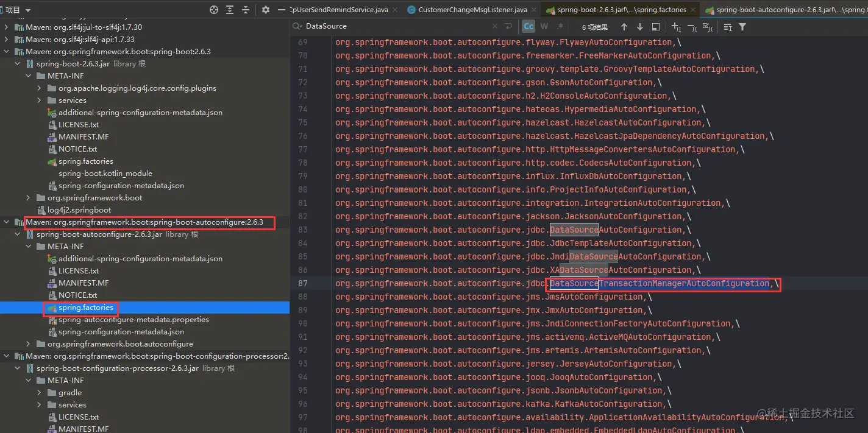
Task: Click the search filter funnel icon
Action: click(x=742, y=27)
